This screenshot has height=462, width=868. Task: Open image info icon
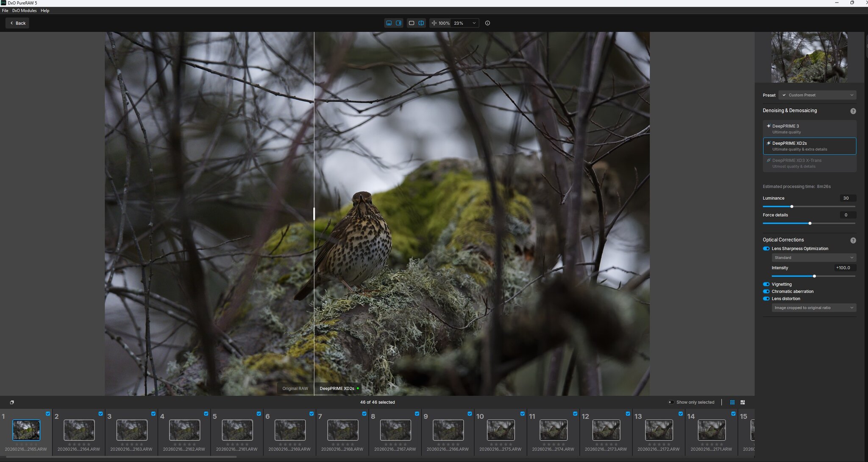pos(487,23)
